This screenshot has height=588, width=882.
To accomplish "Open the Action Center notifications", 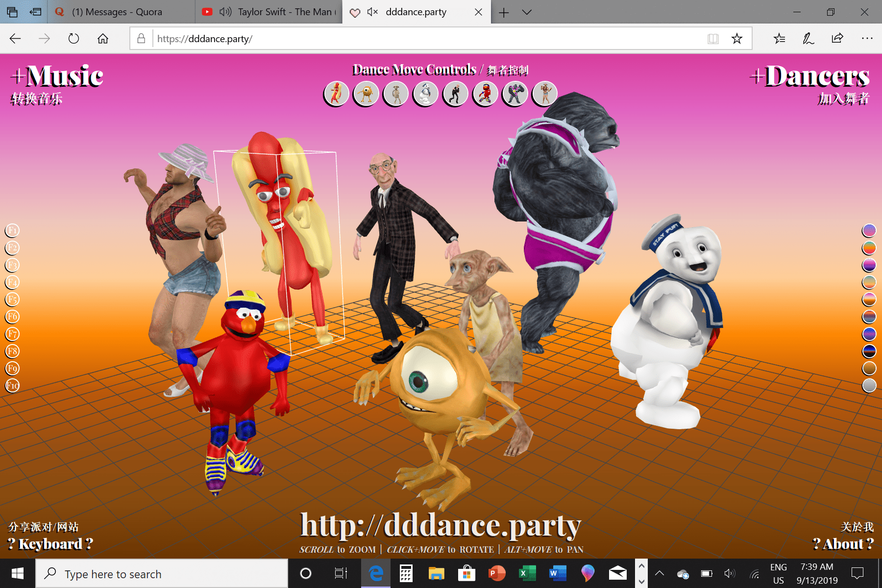I will point(857,573).
